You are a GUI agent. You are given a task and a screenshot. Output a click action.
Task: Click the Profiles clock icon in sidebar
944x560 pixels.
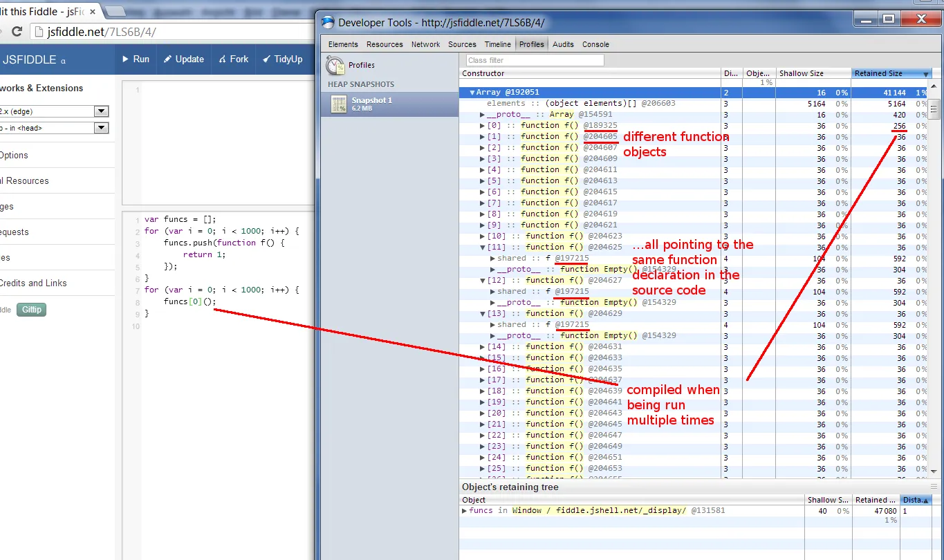tap(335, 66)
